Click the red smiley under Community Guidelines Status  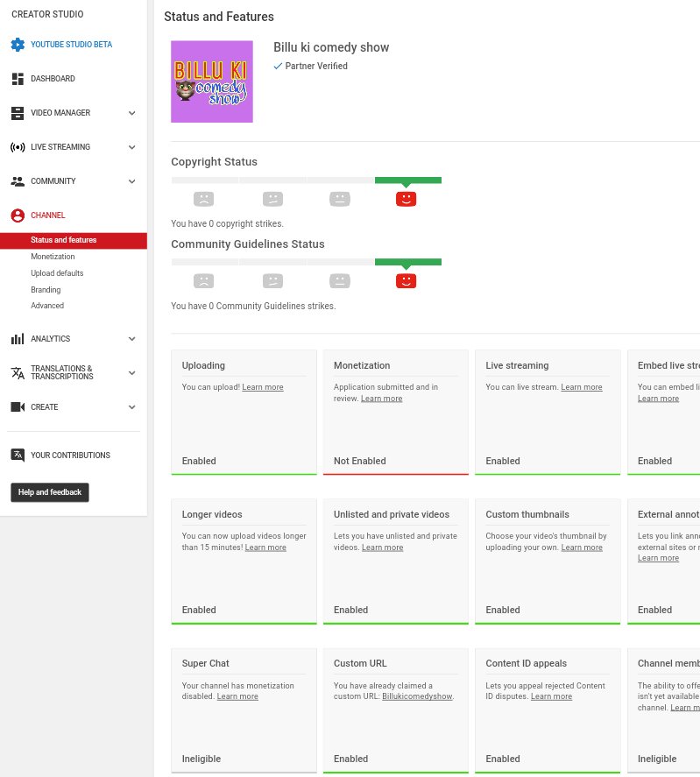click(x=406, y=281)
